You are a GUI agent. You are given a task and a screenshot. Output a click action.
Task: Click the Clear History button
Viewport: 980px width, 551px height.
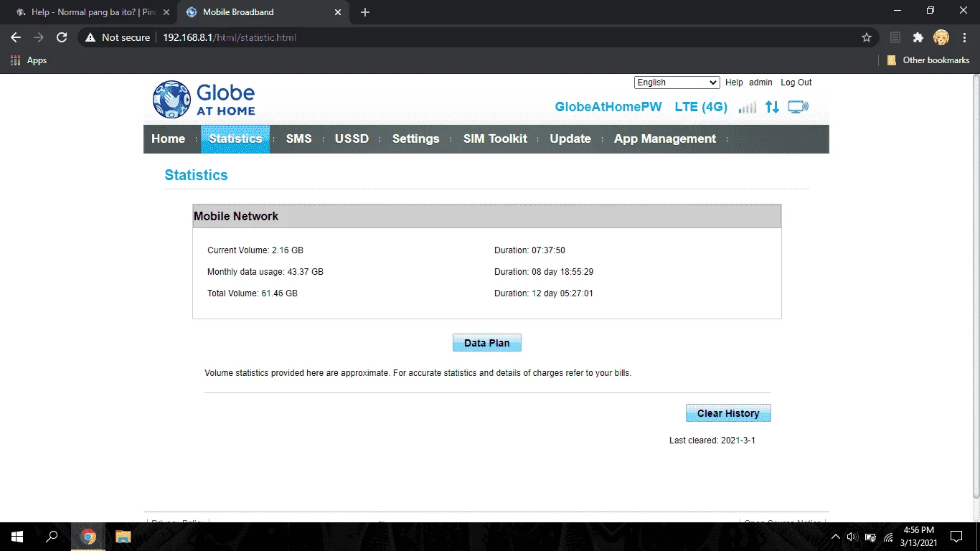point(728,413)
